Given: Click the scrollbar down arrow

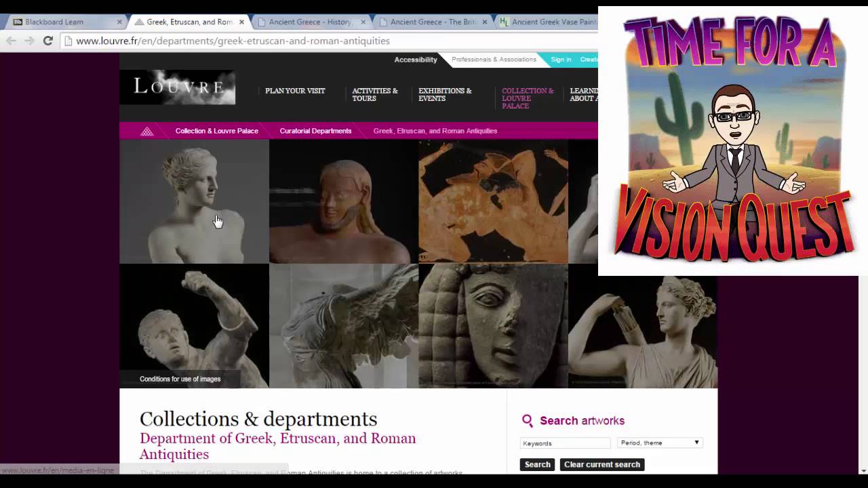Looking at the screenshot, I should coord(863,470).
